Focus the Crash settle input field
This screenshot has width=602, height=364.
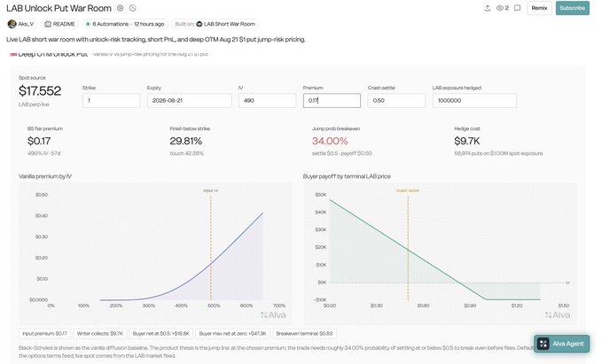[x=396, y=100]
